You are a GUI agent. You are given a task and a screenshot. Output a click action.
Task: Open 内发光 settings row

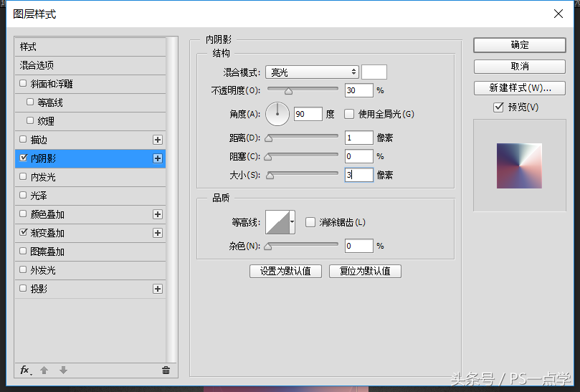click(90, 177)
